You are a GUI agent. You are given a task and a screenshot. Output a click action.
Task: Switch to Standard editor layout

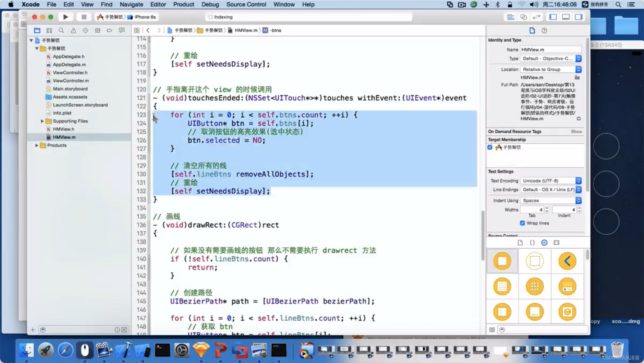510,17
